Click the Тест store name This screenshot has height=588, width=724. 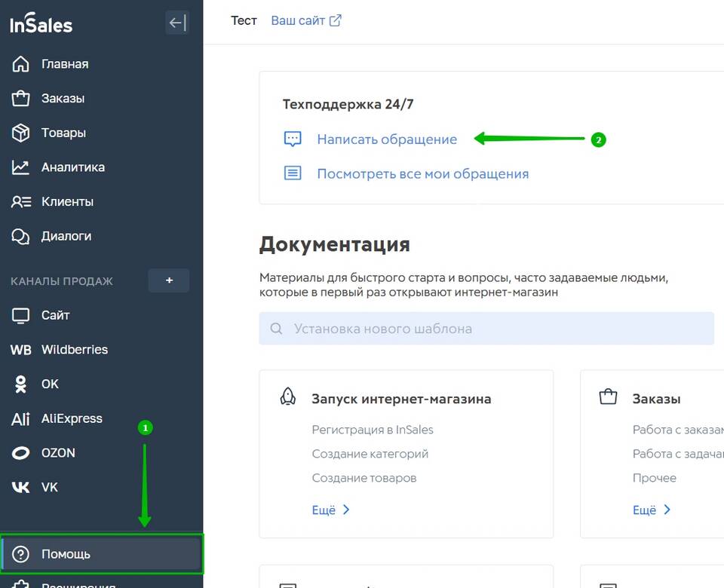[x=244, y=20]
